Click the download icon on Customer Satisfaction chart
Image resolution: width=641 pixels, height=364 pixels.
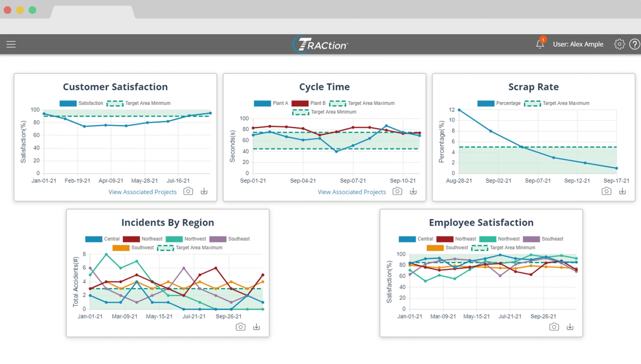pos(204,191)
